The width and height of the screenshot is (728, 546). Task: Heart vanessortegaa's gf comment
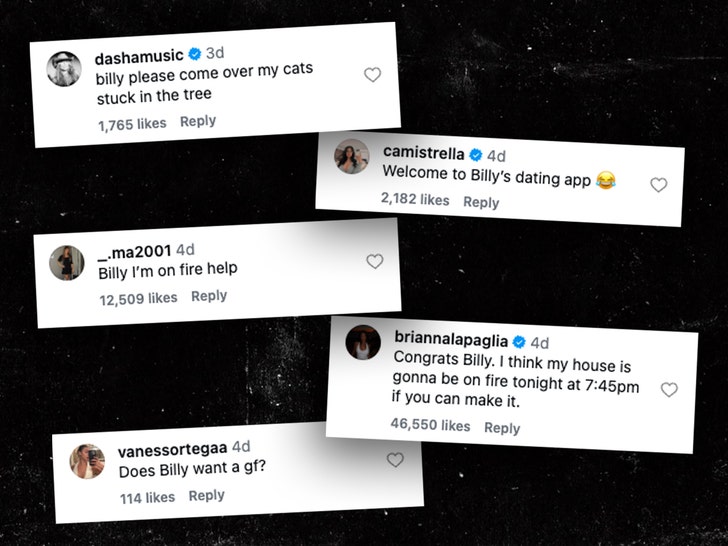pos(395,460)
